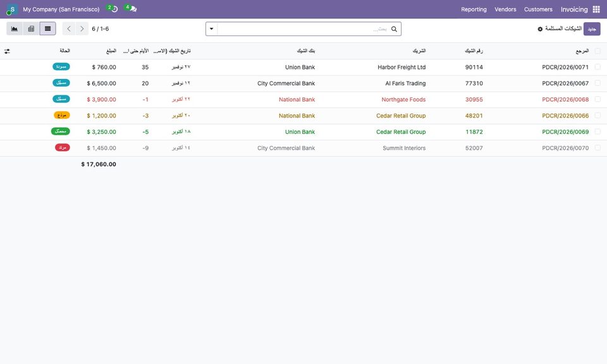Click cheque number 90114

click(474, 68)
